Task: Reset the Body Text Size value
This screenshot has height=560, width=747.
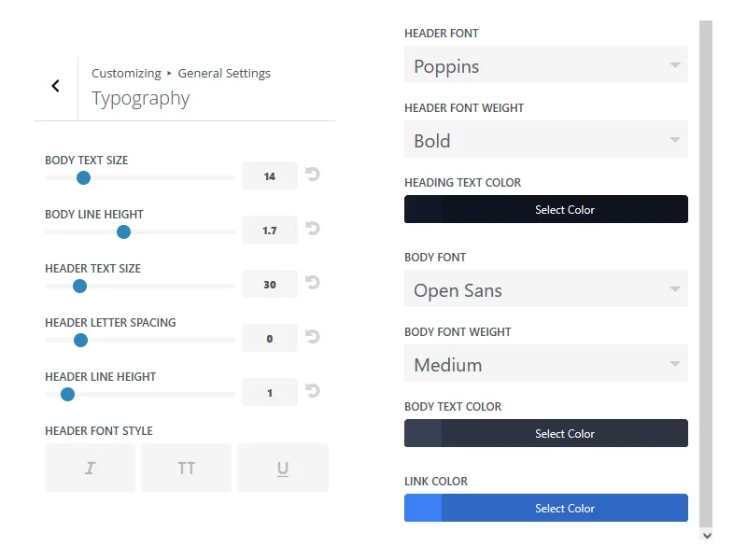Action: pos(313,175)
